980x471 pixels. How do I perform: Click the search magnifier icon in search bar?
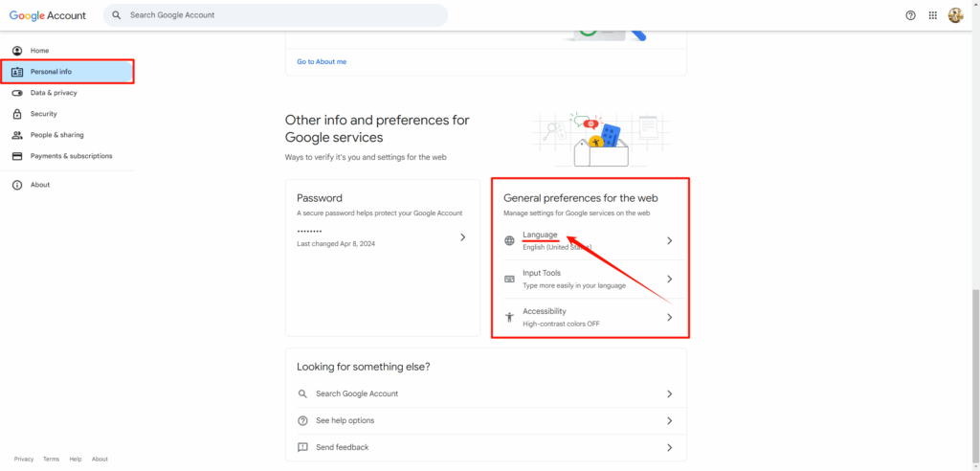point(117,15)
